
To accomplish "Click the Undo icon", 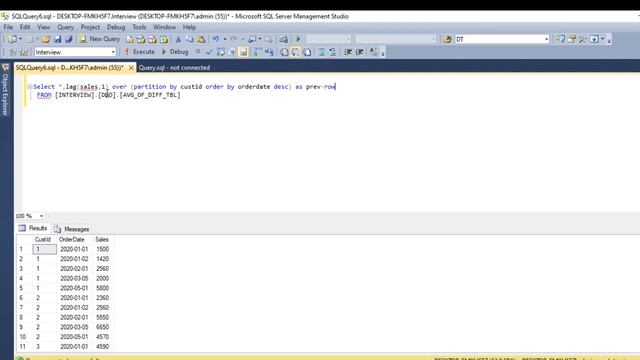I will click(x=216, y=39).
